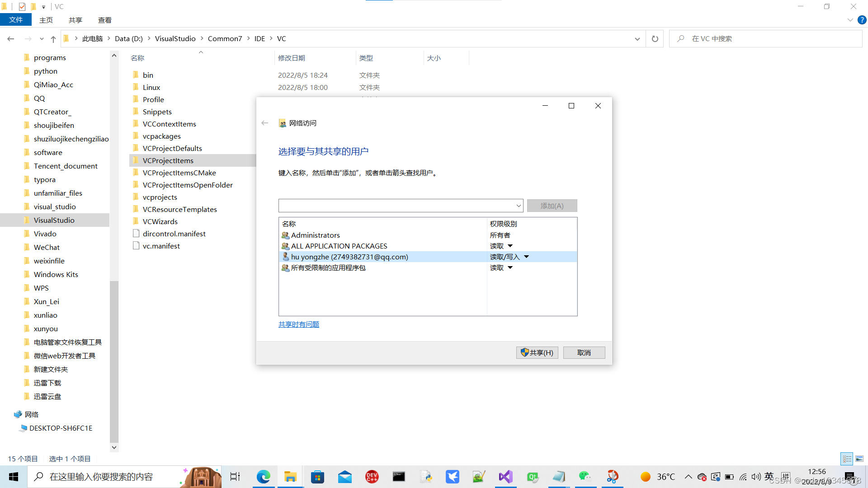Switch to large icons view
Screen dimensions: 868x488
click(x=859, y=459)
